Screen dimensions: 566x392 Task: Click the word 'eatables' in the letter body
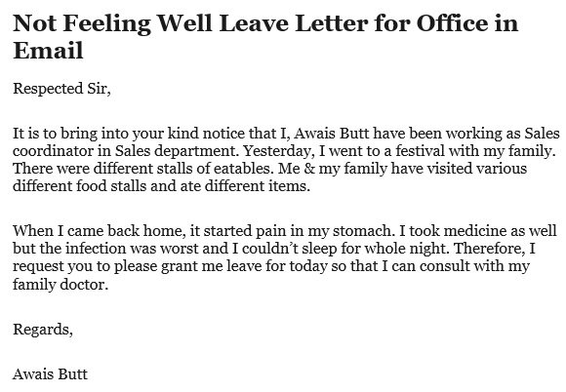(x=243, y=169)
